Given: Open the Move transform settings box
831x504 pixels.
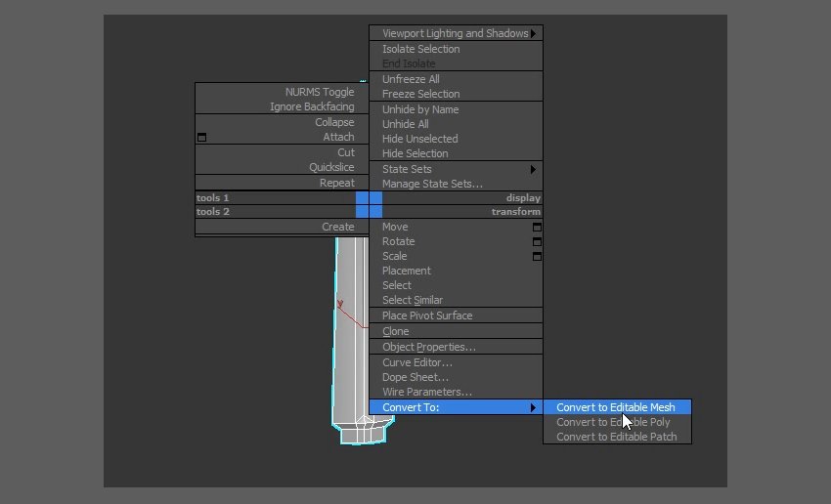Looking at the screenshot, I should tap(536, 227).
